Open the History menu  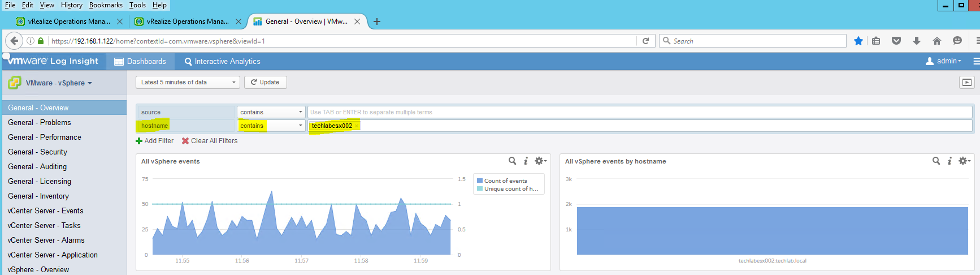tap(72, 5)
